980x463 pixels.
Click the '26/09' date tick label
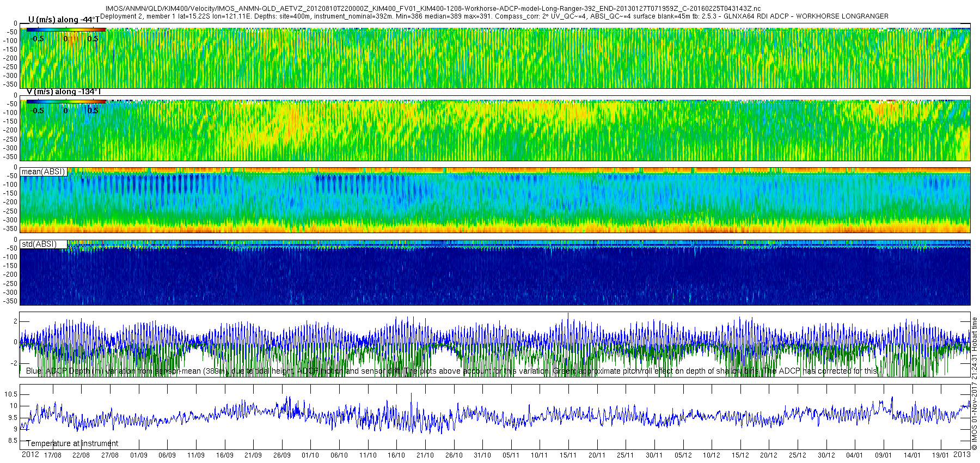point(282,455)
